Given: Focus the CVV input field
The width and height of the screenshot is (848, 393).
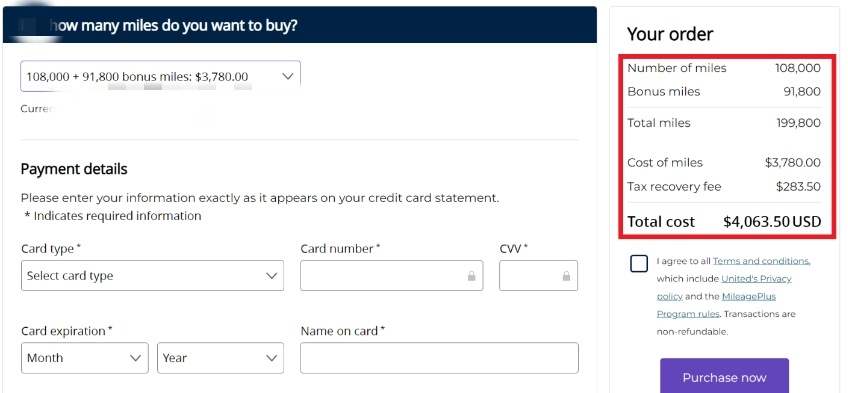Looking at the screenshot, I should click(x=538, y=276).
